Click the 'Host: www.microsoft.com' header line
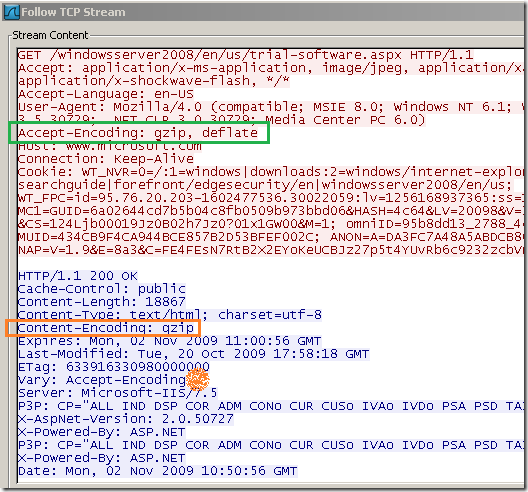 (110, 146)
